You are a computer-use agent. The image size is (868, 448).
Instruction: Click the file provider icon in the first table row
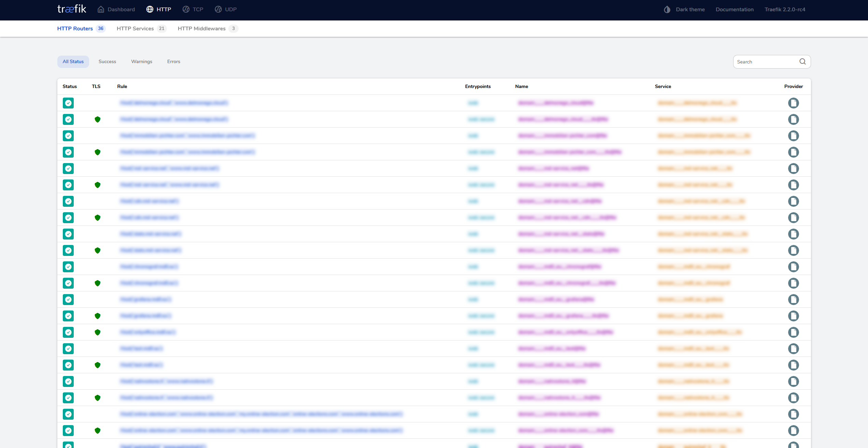(x=794, y=103)
